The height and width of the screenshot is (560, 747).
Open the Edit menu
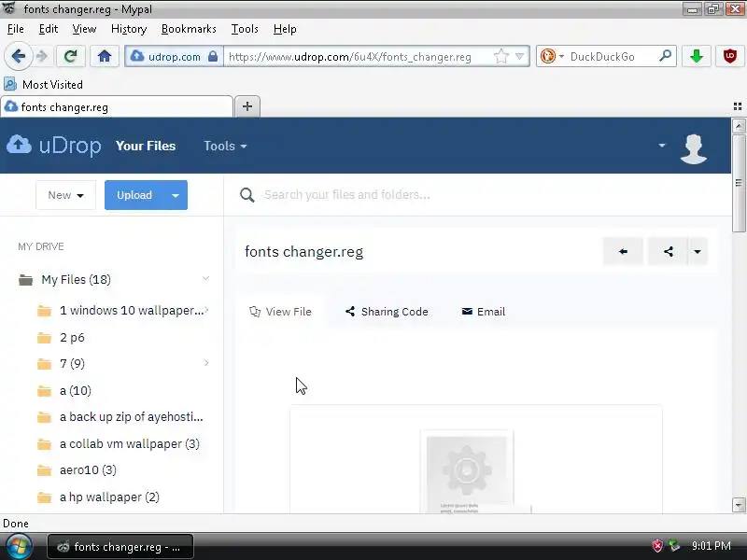[x=49, y=29]
